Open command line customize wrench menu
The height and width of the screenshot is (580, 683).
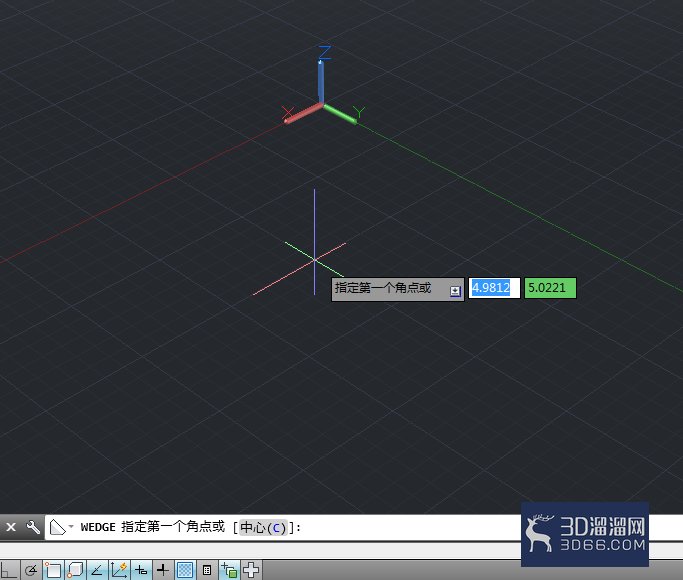(x=33, y=527)
